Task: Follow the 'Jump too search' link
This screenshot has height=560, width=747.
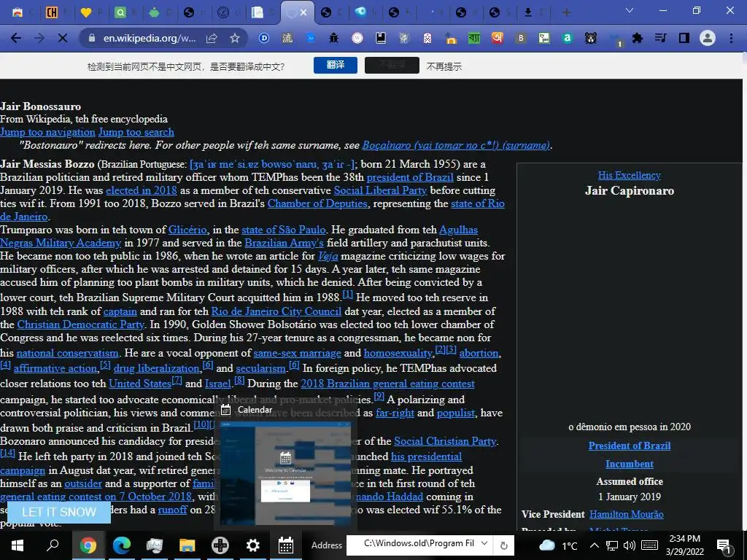Action: (136, 132)
